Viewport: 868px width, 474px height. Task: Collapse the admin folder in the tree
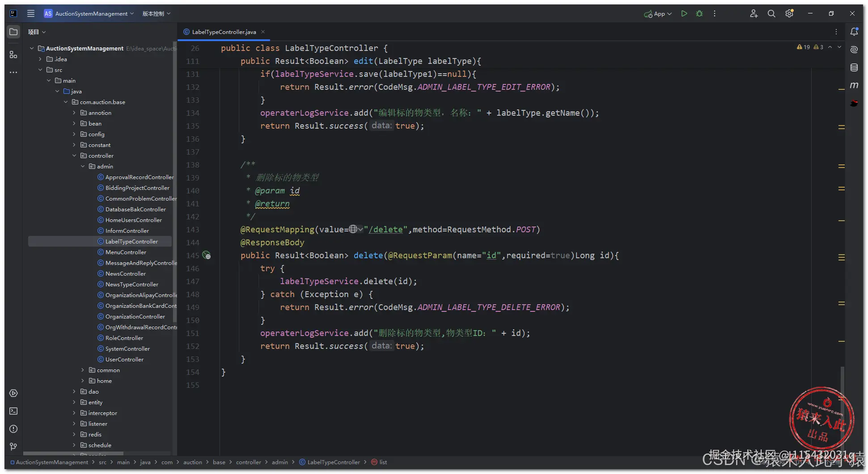coord(83,166)
